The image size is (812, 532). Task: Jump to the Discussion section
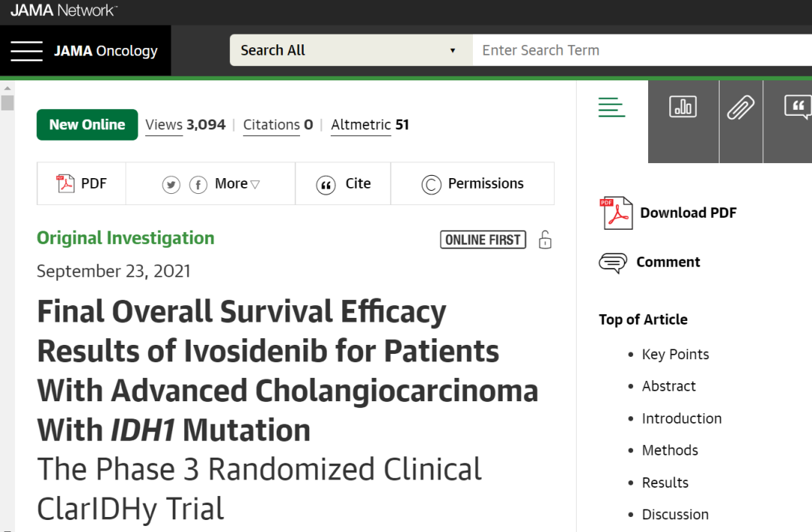(674, 515)
